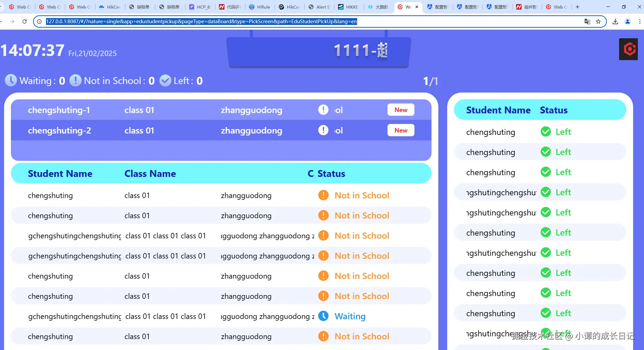The height and width of the screenshot is (350, 644).
Task: Reload the page with the refresh button
Action: [25, 22]
